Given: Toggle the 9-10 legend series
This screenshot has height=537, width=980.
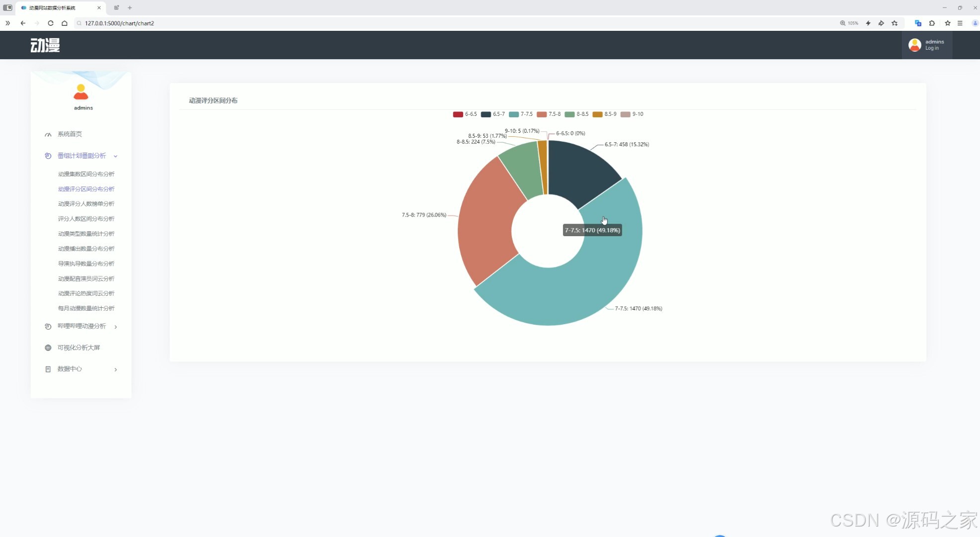Looking at the screenshot, I should (x=632, y=114).
